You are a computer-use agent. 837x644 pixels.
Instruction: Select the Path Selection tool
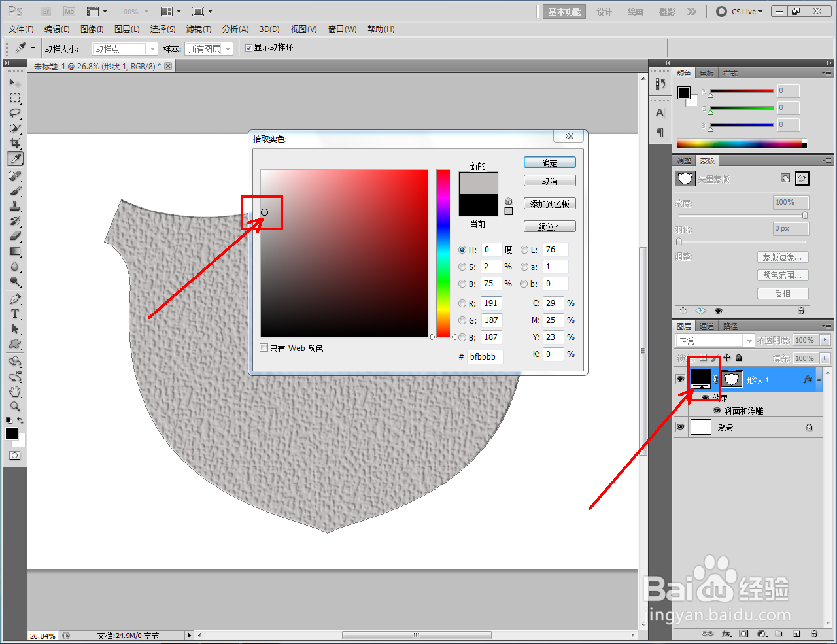pyautogui.click(x=15, y=329)
